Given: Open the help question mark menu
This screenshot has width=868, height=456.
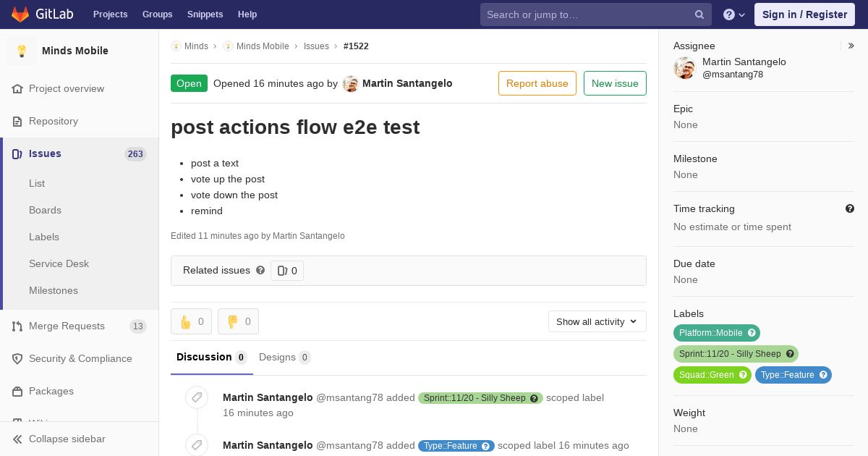Looking at the screenshot, I should point(734,14).
